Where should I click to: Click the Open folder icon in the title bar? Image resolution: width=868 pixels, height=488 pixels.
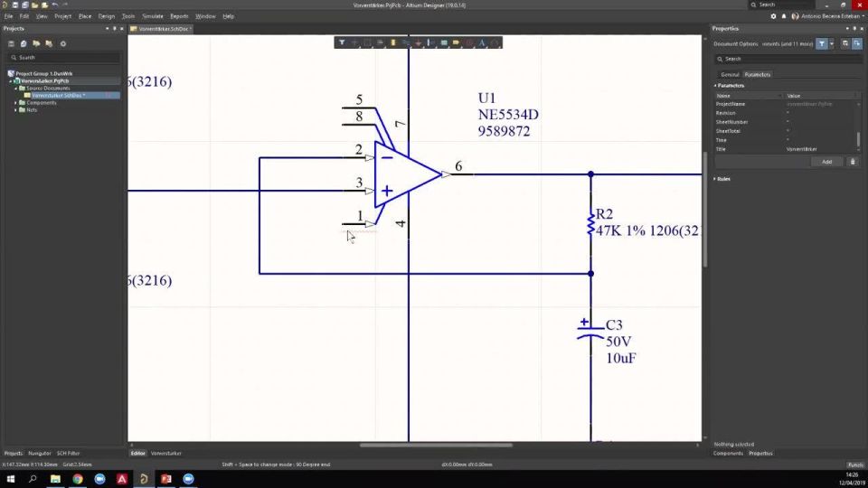click(35, 5)
